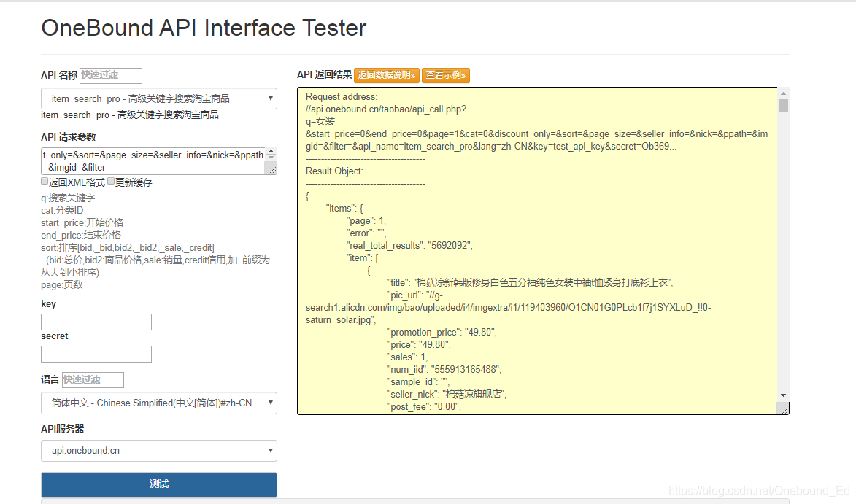This screenshot has width=856, height=504.
Task: Open the item_search_pro API name dropdown
Action: pyautogui.click(x=159, y=98)
